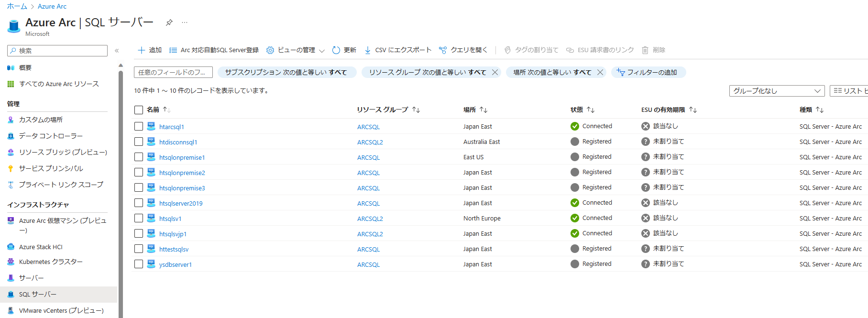Check the htsqlsv1 row checkbox
Image resolution: width=868 pixels, height=318 pixels.
tap(139, 218)
